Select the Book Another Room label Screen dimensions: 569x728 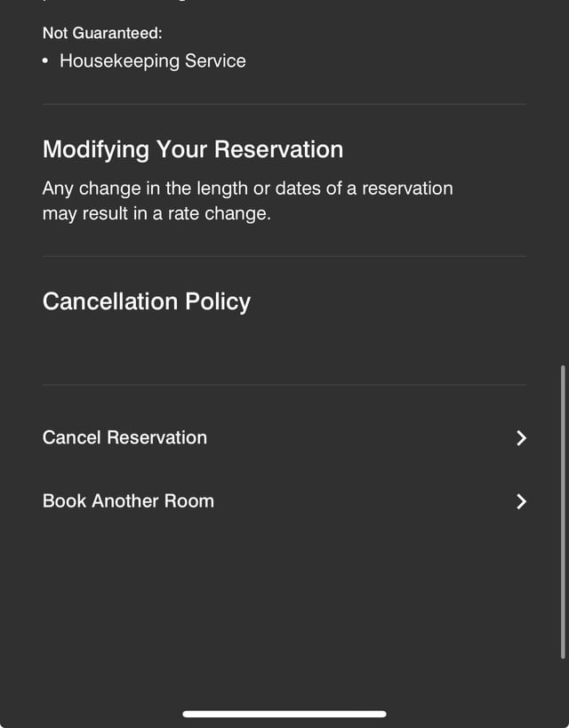click(x=128, y=501)
